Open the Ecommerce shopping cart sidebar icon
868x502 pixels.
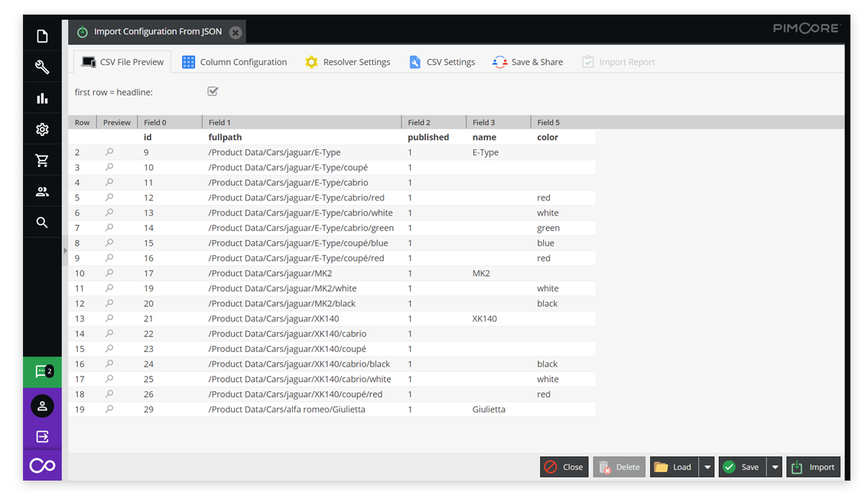pos(42,160)
